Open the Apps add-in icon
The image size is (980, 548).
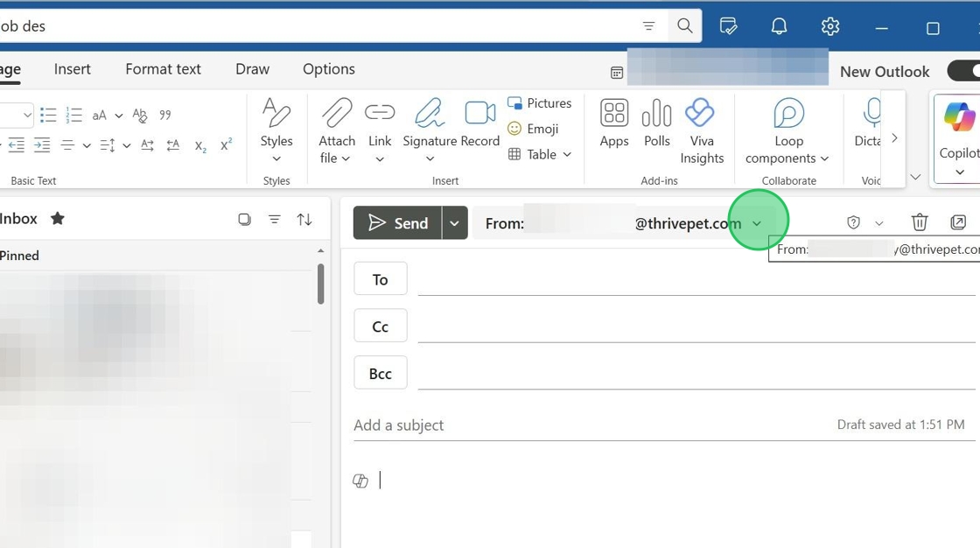pos(614,113)
